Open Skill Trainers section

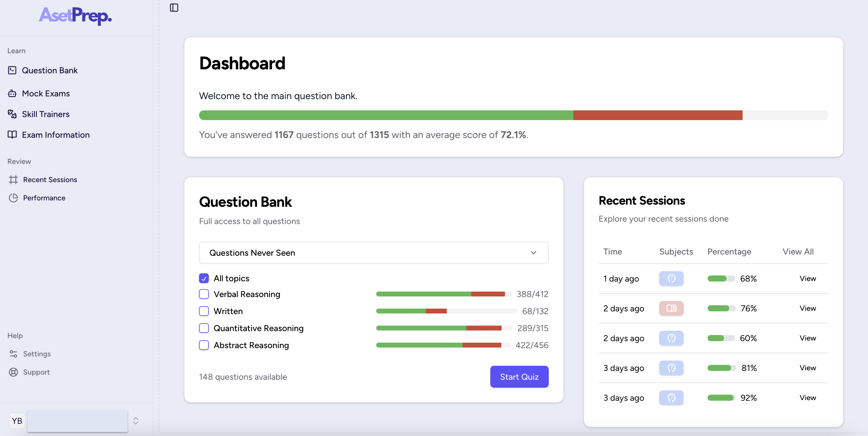pos(45,114)
